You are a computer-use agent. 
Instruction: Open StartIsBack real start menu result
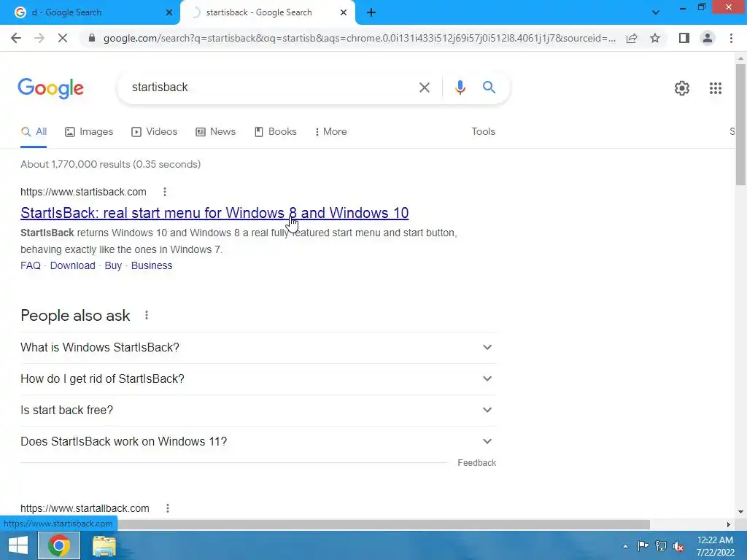(x=214, y=213)
